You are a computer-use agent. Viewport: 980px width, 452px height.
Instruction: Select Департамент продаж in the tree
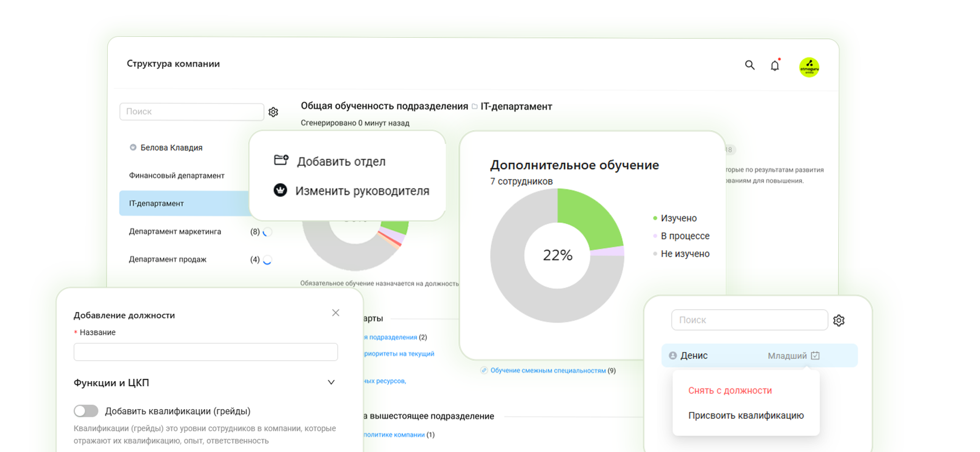[x=168, y=259]
